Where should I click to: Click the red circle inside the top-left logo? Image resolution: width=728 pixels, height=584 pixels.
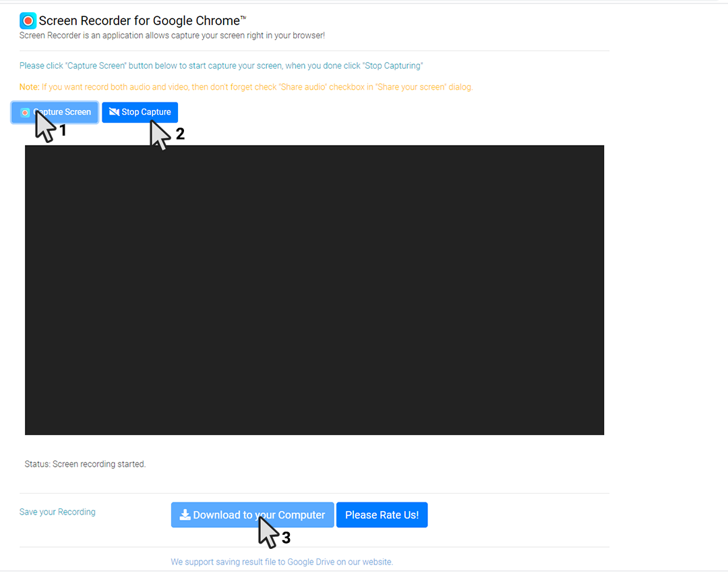(x=28, y=20)
